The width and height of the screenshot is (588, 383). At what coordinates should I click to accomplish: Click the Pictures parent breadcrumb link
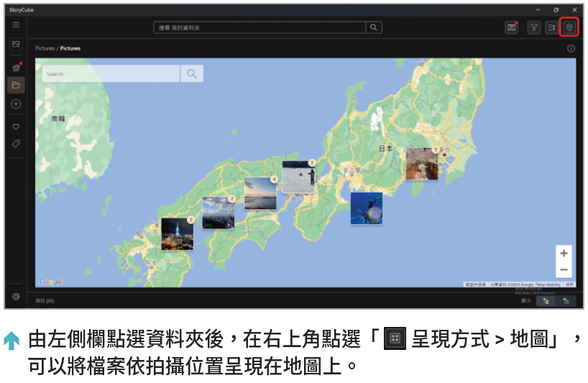(44, 49)
